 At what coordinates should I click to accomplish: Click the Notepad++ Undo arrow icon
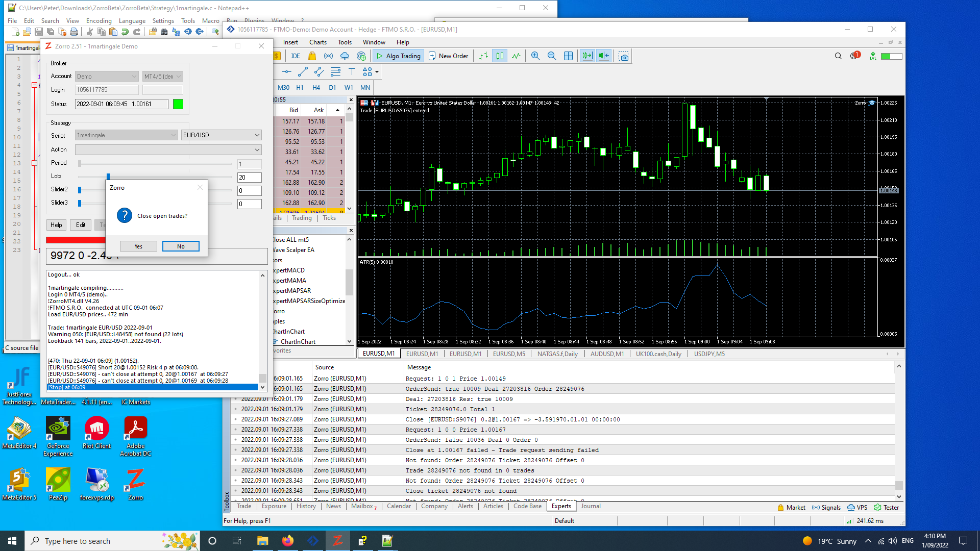pos(125,32)
